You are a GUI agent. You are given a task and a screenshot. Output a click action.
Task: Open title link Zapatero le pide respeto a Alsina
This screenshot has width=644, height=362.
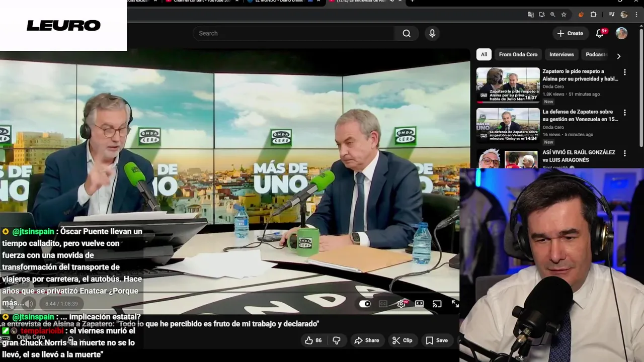(580, 75)
